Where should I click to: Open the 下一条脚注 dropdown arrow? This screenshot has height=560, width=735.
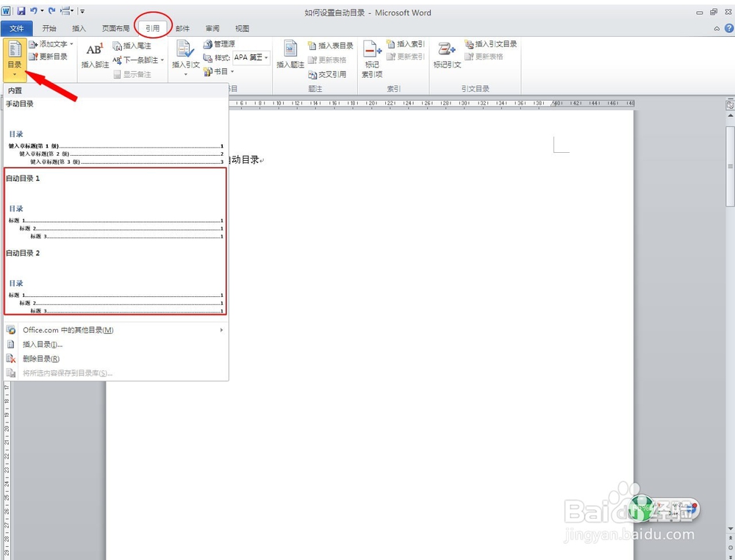[162, 60]
